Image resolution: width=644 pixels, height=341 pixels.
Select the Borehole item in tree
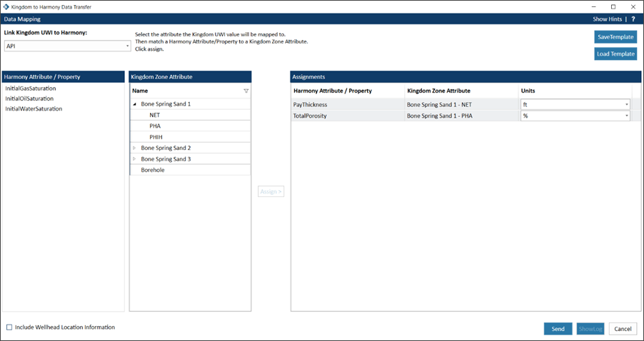point(153,170)
